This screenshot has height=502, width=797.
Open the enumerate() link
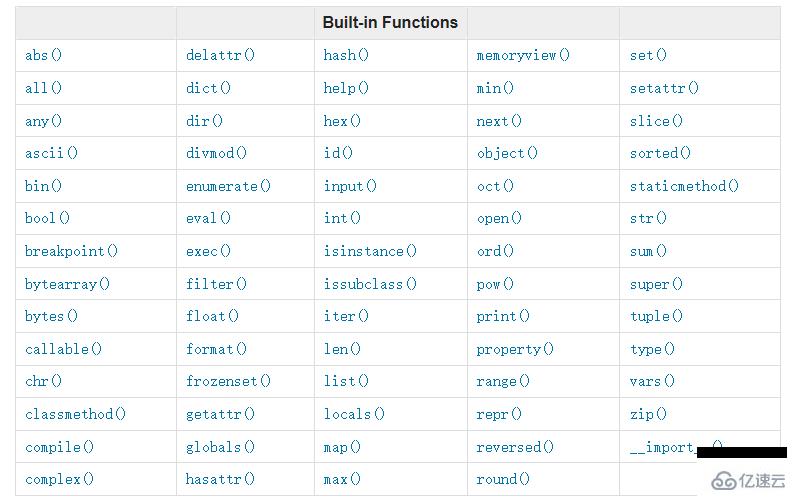tap(228, 186)
